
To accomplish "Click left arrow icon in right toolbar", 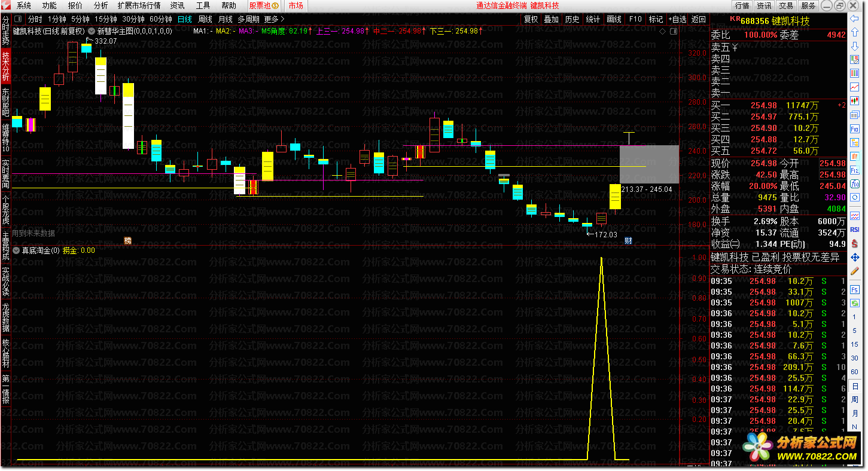I will pyautogui.click(x=854, y=20).
